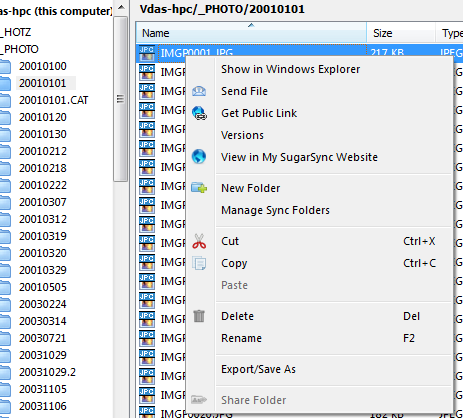Open the 20010101.CAT folder in tree

click(54, 100)
